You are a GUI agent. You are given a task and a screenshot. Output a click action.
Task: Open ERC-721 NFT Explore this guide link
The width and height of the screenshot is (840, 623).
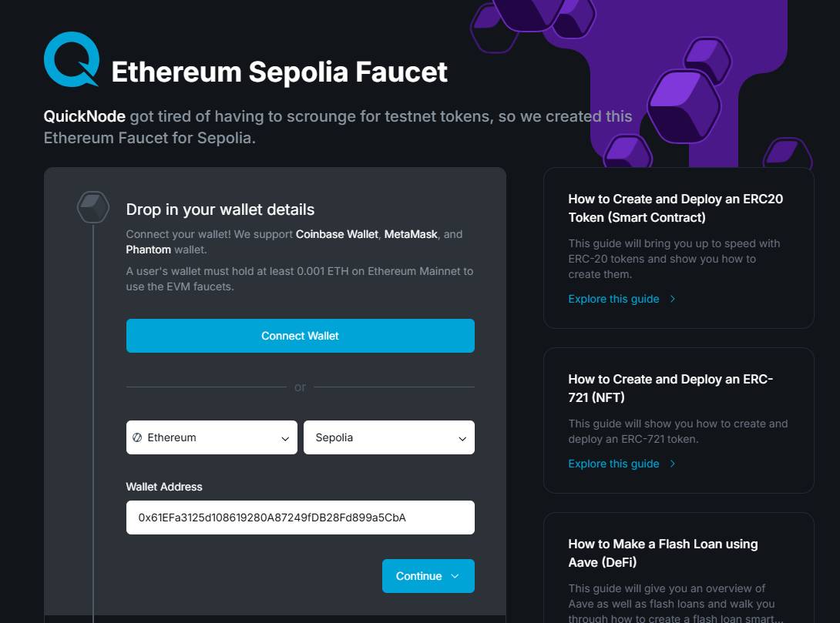pyautogui.click(x=613, y=464)
